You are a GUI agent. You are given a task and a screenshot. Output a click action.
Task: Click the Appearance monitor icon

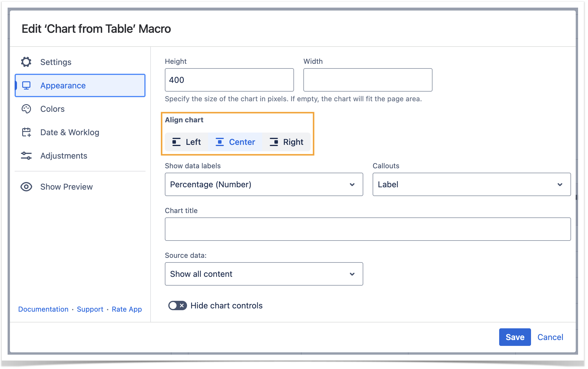[26, 85]
